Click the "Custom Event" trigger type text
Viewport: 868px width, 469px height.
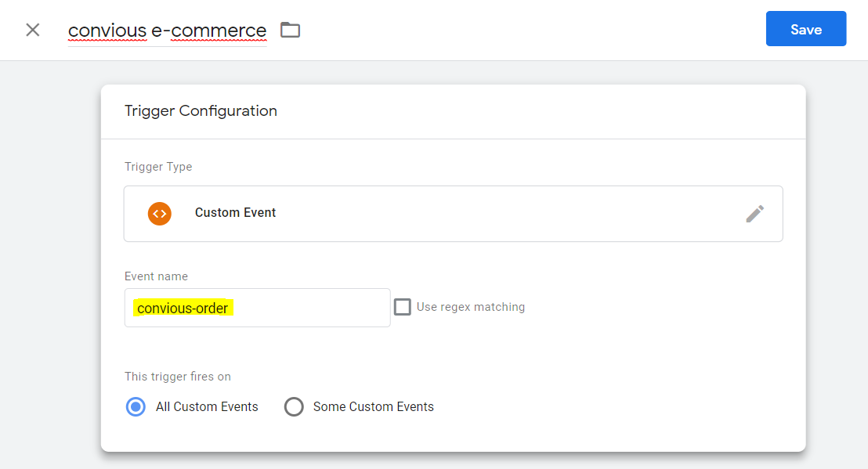(x=235, y=213)
